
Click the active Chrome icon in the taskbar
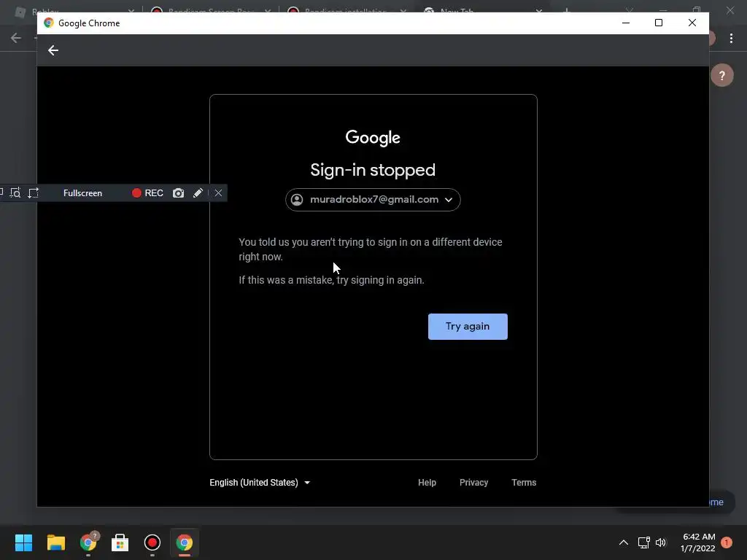tap(185, 542)
